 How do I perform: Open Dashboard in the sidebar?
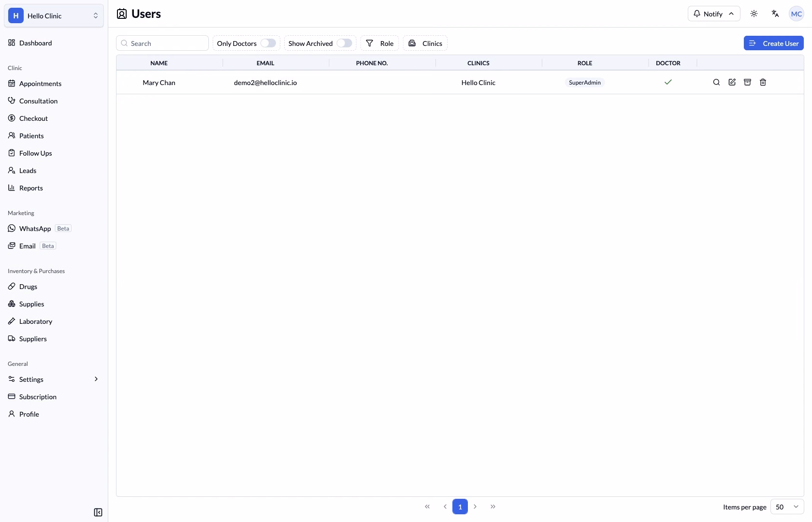[54, 43]
